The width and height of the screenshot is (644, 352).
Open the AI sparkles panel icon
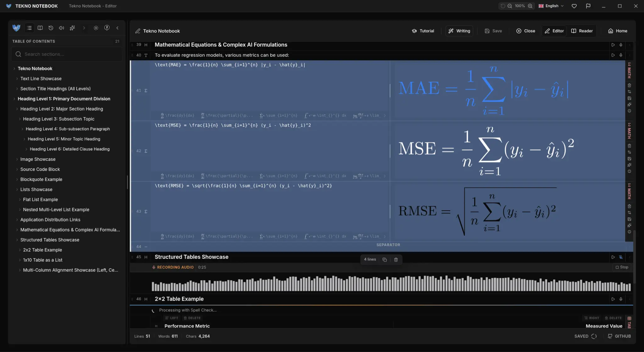(x=72, y=28)
